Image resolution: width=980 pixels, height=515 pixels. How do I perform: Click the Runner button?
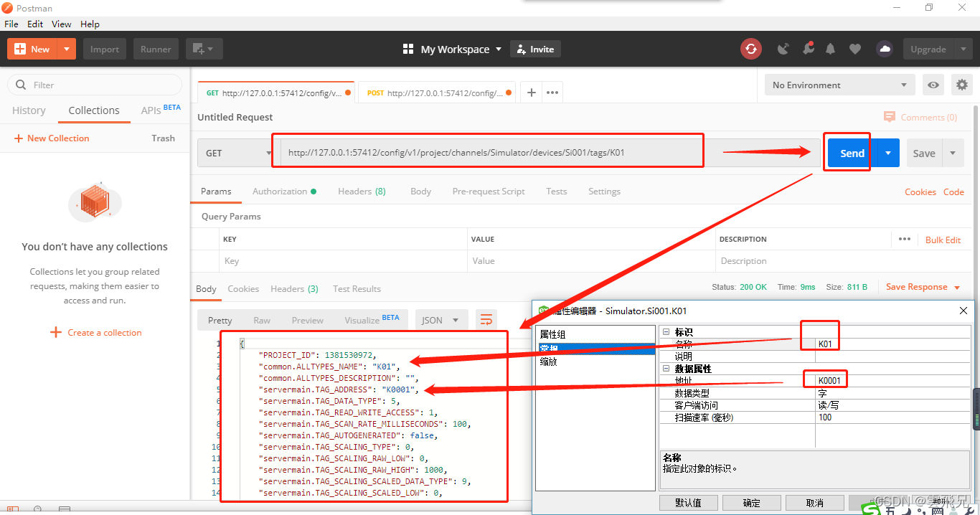pos(156,49)
